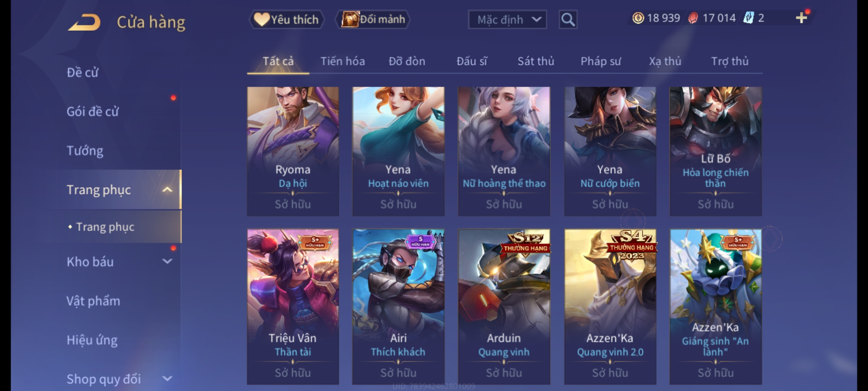Switch to the Tiến hóa tab

(x=342, y=61)
